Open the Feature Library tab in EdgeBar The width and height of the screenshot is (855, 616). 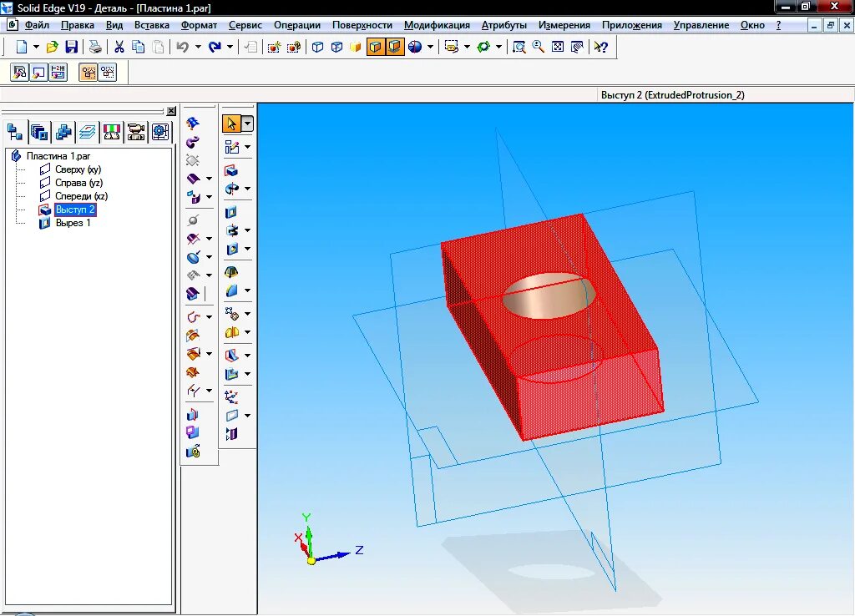(x=39, y=132)
